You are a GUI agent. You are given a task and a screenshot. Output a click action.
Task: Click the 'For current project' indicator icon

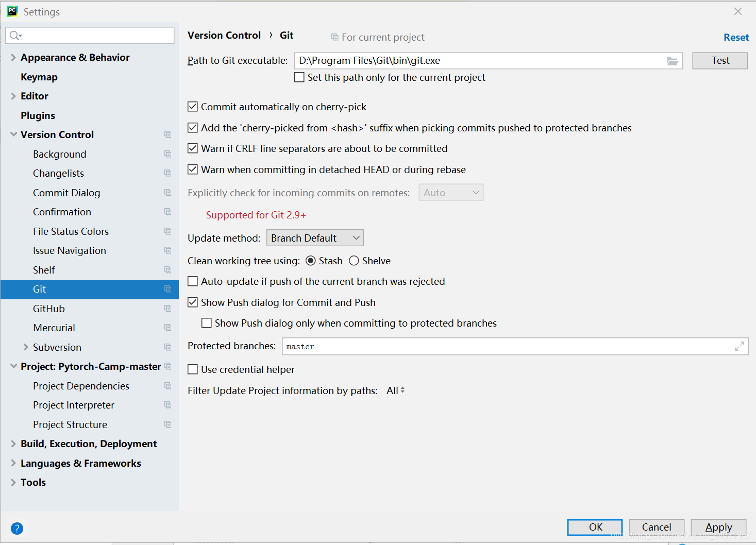[335, 37]
